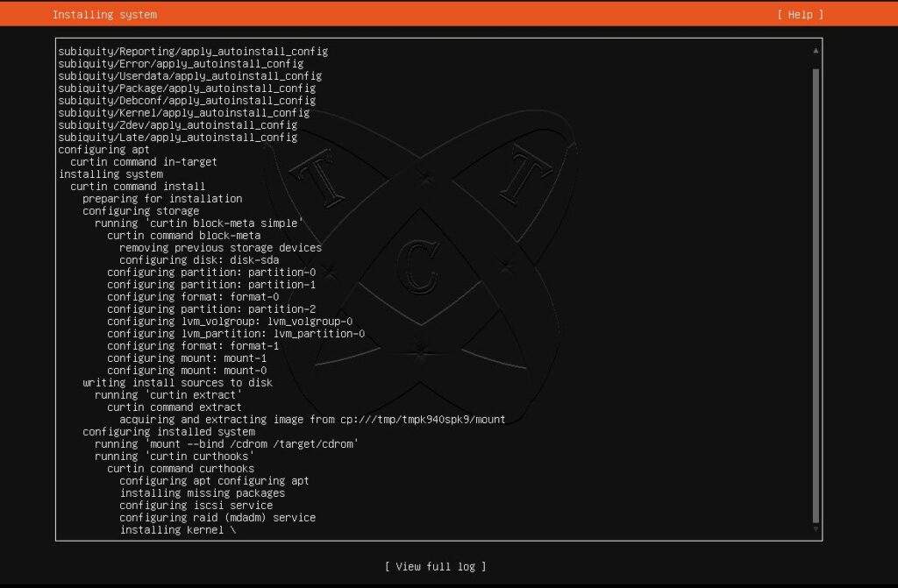Click the log vertical scrollbar thumb
The width and height of the screenshot is (898, 588).
(816, 295)
